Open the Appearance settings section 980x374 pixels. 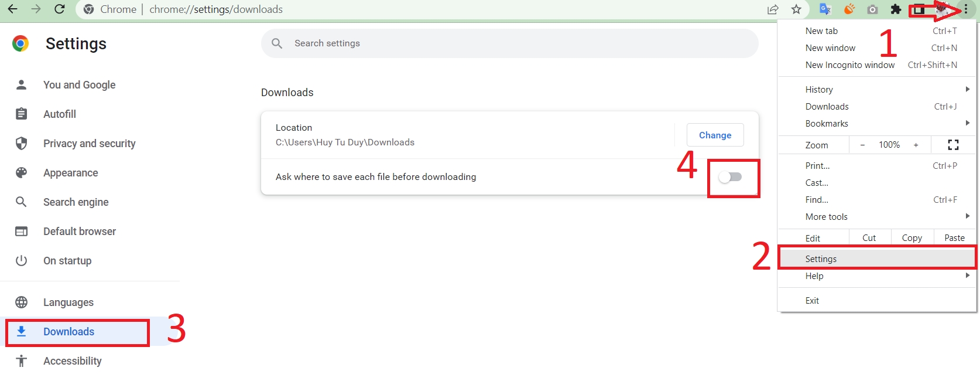coord(70,173)
